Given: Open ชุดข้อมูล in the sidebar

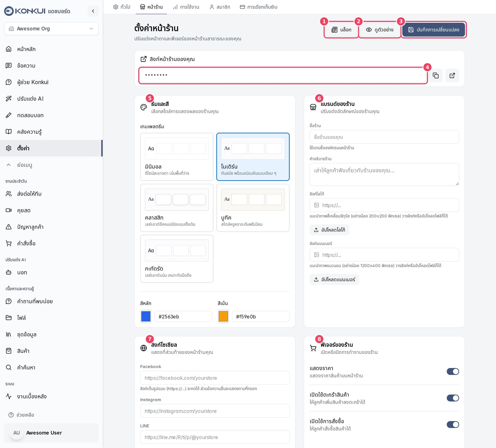Looking at the screenshot, I should point(51,334).
